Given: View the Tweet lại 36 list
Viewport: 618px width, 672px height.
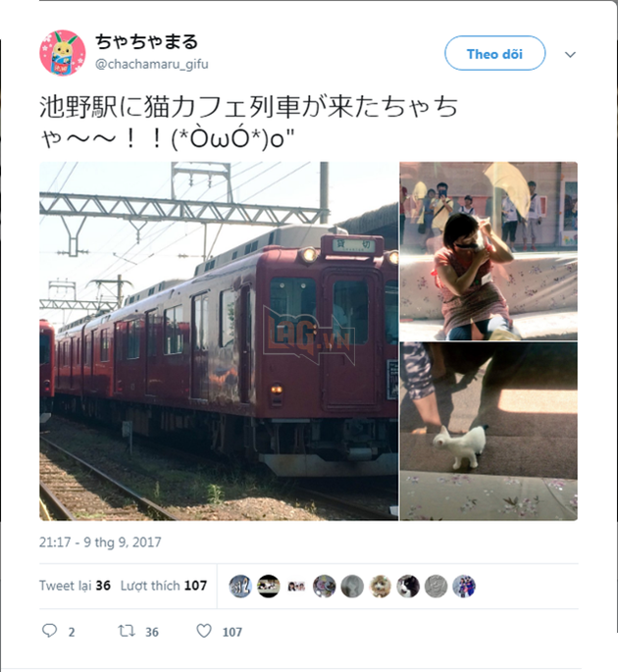Looking at the screenshot, I should [75, 586].
